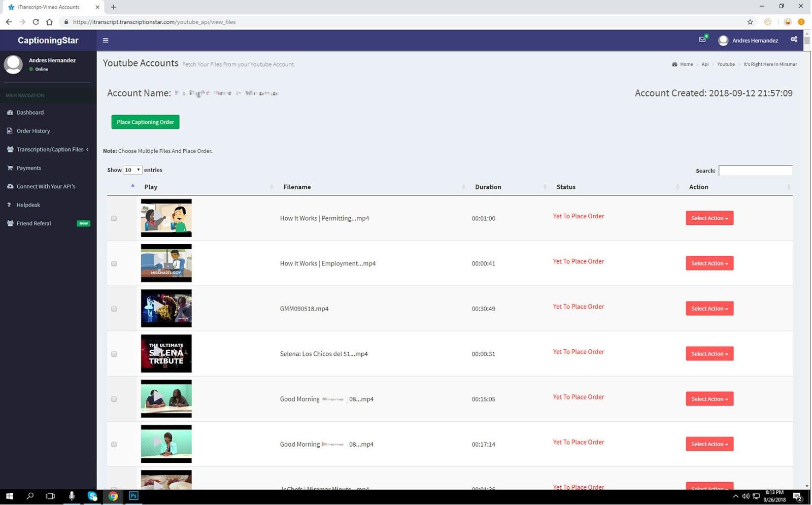Reload the page in the browser
The height and width of the screenshot is (505, 812).
coord(36,22)
